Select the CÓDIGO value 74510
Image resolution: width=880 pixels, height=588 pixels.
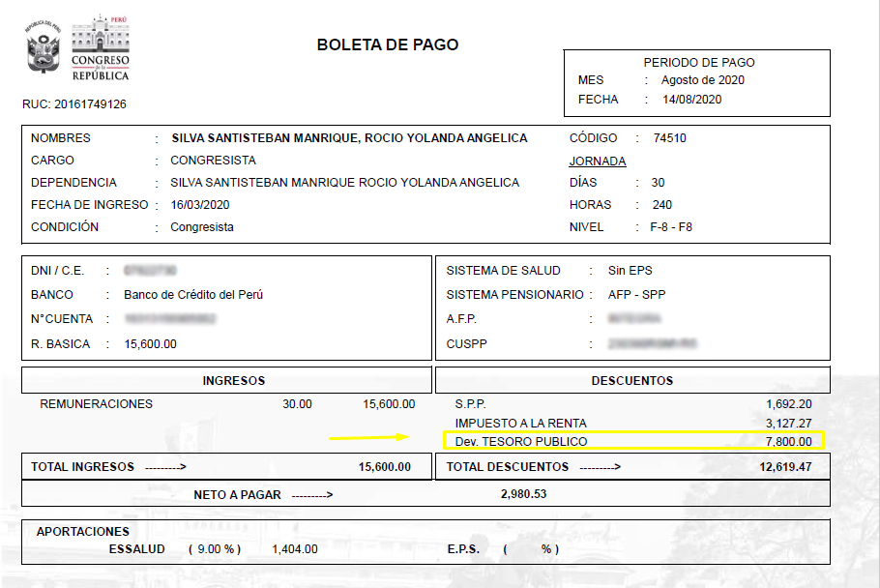pyautogui.click(x=669, y=138)
